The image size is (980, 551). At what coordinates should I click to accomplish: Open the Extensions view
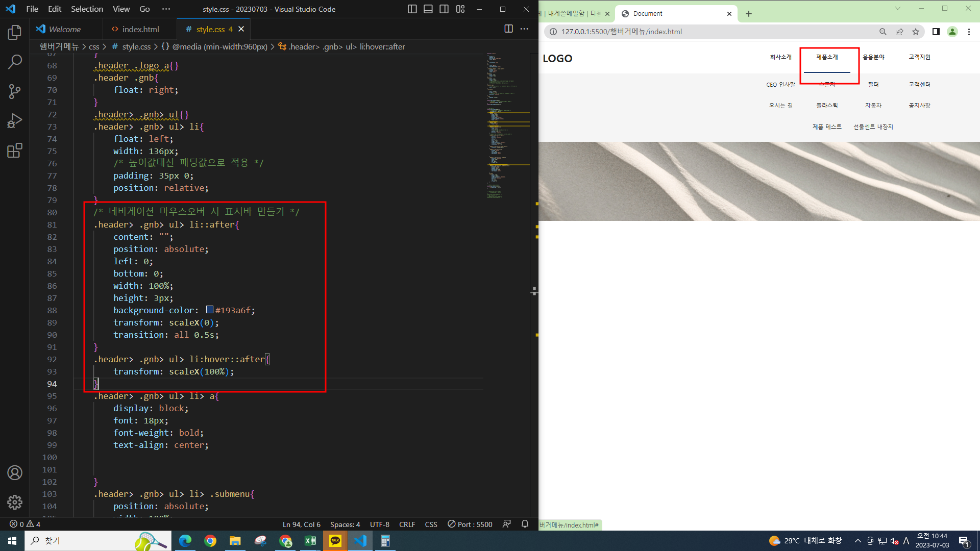tap(15, 151)
